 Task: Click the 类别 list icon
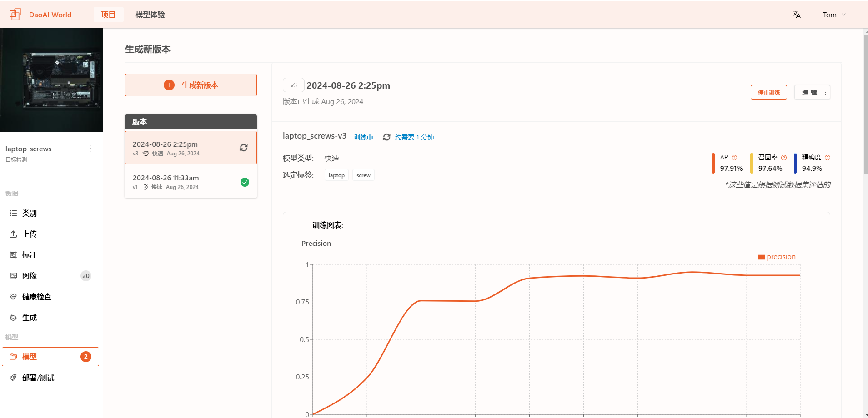[x=13, y=213]
